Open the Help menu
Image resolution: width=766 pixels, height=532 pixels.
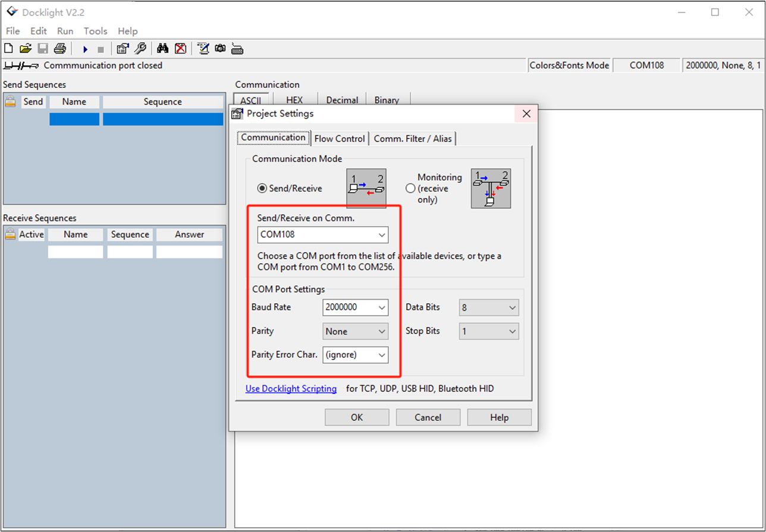coord(127,31)
